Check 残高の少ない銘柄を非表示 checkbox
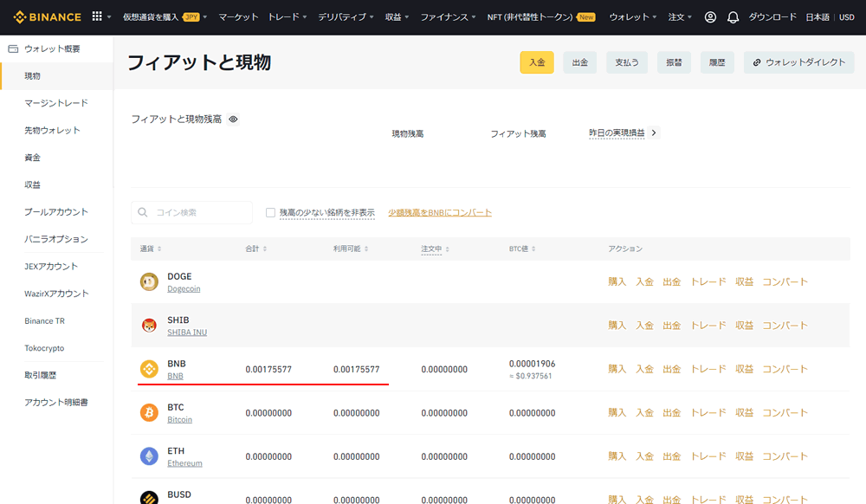Image resolution: width=866 pixels, height=504 pixels. click(x=270, y=212)
